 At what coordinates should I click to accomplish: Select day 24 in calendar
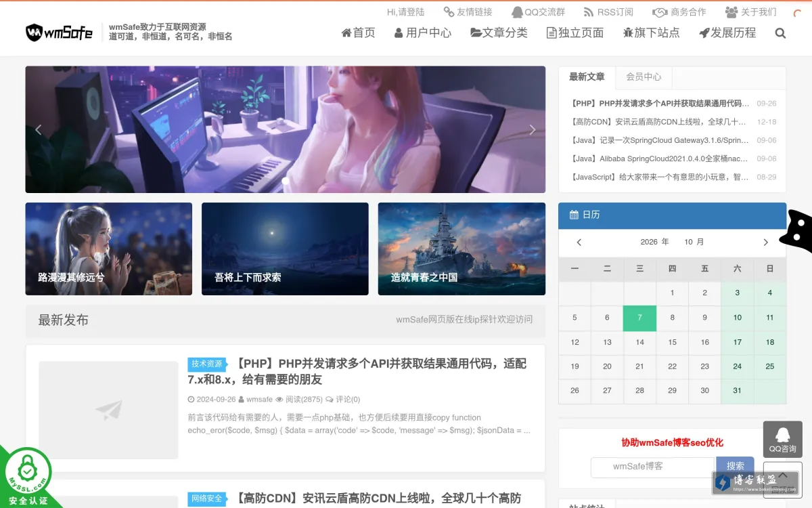(737, 366)
